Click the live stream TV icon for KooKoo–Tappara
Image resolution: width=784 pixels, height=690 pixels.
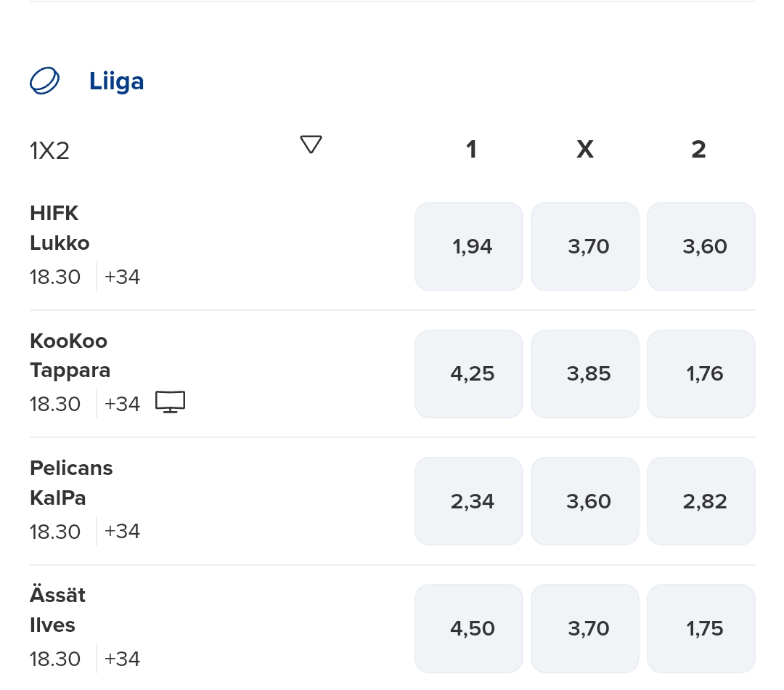click(x=171, y=402)
